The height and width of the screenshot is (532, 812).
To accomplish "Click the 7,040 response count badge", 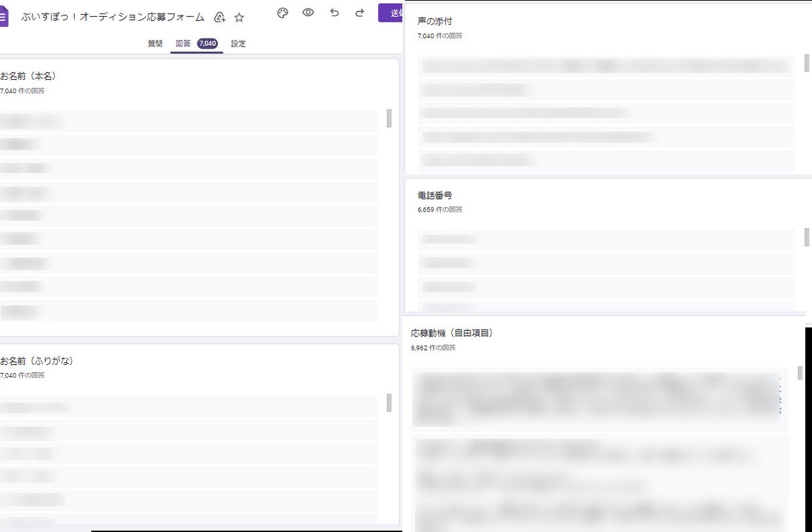I will [207, 43].
